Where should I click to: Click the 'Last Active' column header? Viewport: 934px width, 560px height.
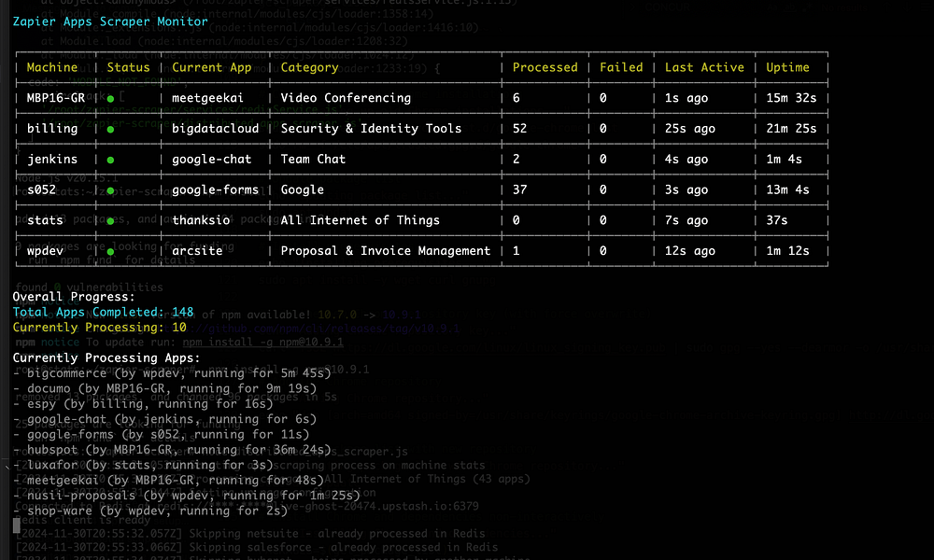704,67
